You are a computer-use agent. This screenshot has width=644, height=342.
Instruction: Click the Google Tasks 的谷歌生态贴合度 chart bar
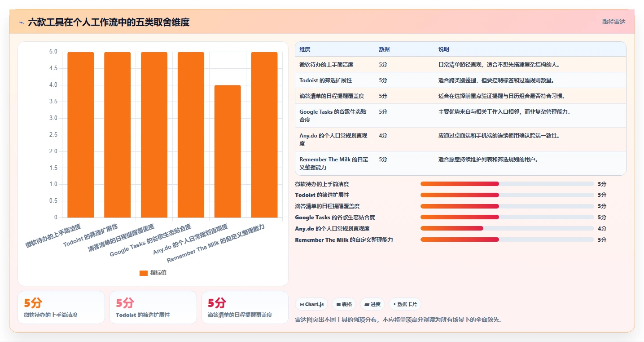click(191, 135)
